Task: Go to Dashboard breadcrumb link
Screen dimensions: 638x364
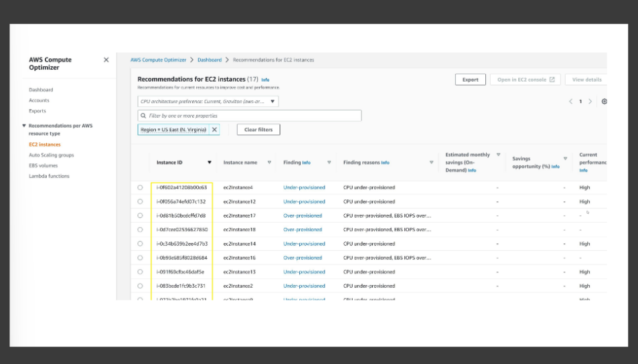Action: click(210, 60)
